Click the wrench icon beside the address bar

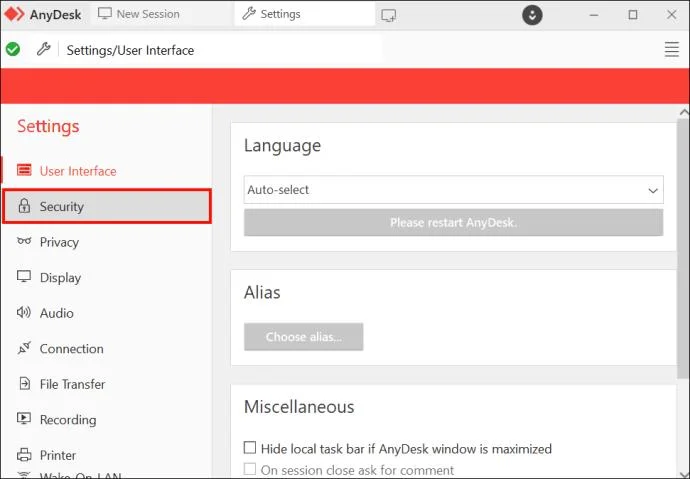pos(44,49)
